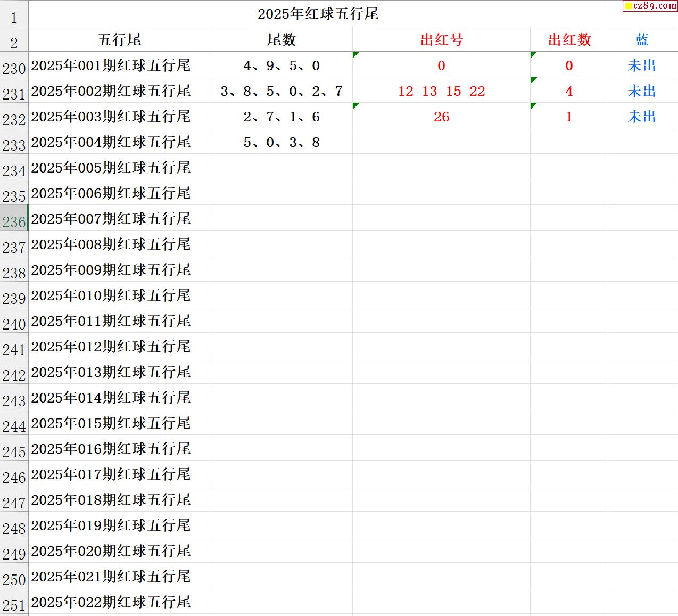This screenshot has height=616, width=678.
Task: Click empty 出红号 cell in row 233
Action: [441, 142]
